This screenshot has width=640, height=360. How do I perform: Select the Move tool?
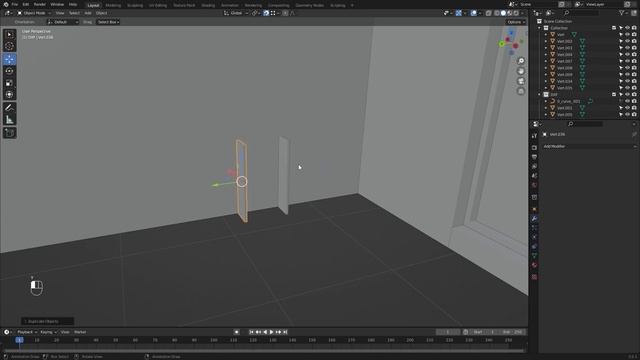pyautogui.click(x=9, y=59)
